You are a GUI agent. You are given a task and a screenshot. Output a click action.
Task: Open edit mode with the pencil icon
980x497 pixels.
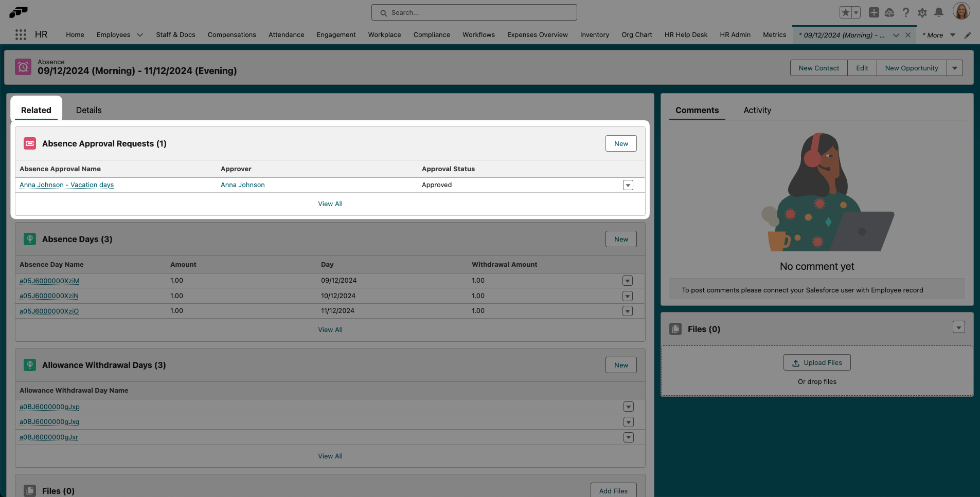point(968,35)
